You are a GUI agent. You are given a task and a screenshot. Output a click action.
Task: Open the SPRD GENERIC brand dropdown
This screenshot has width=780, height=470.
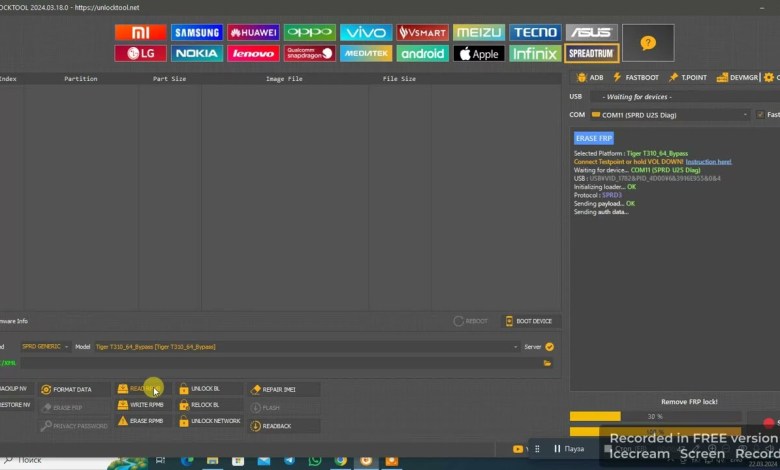(x=45, y=347)
